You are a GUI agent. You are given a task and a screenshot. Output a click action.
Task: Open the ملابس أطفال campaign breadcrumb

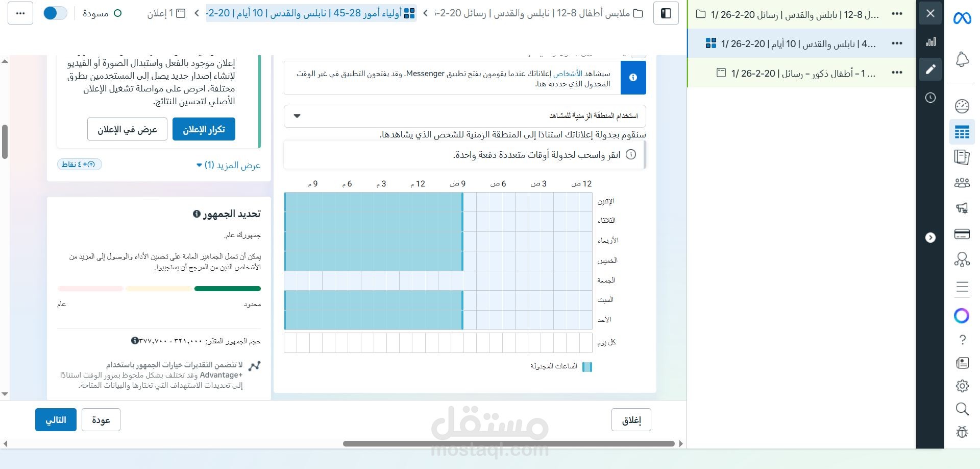coord(539,13)
